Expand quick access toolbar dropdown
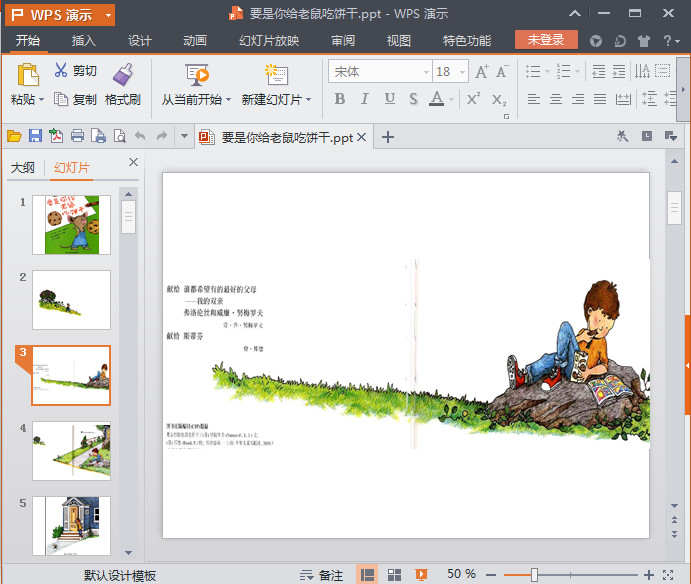 click(x=184, y=136)
